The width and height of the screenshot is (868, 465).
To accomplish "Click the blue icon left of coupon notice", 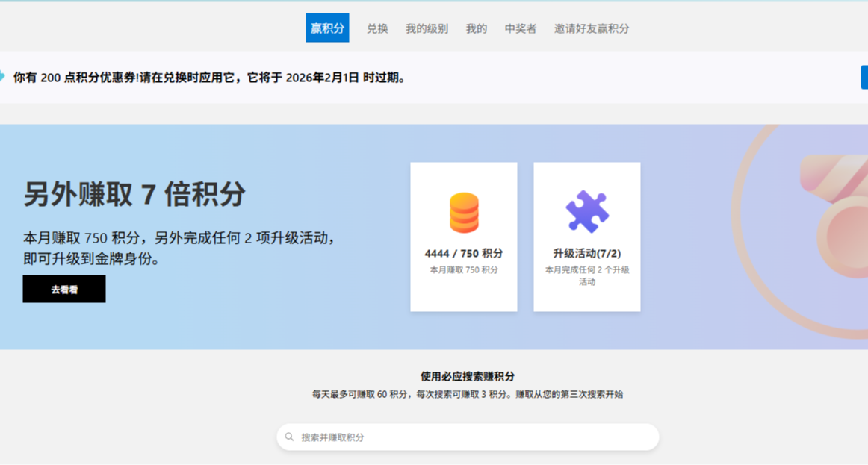I will [x=2, y=77].
